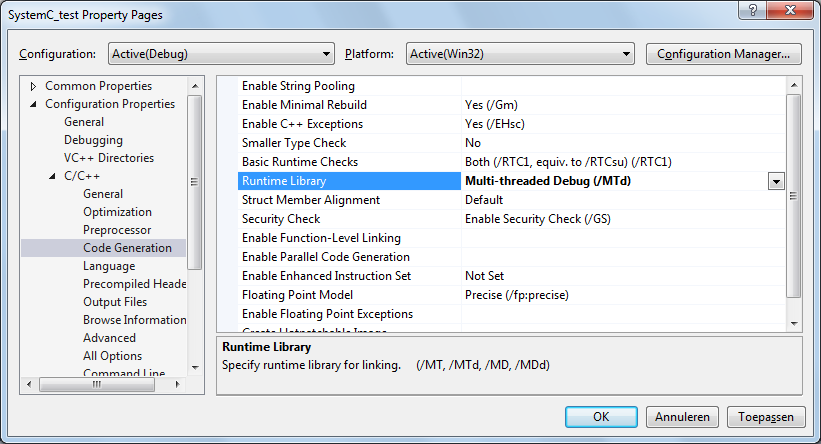Viewport: 821px width, 444px height.
Task: Open the Runtime Library value dropdown arrow
Action: tap(775, 181)
